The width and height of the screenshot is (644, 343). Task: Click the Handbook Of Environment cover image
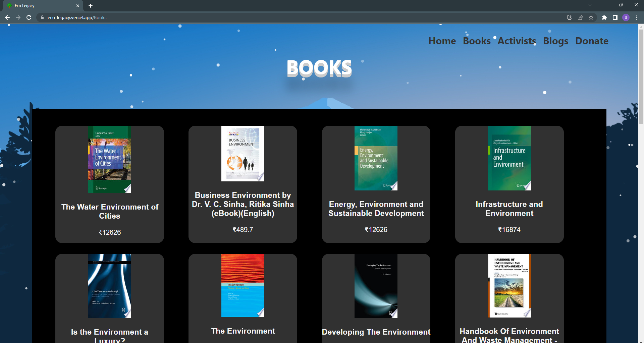point(509,286)
